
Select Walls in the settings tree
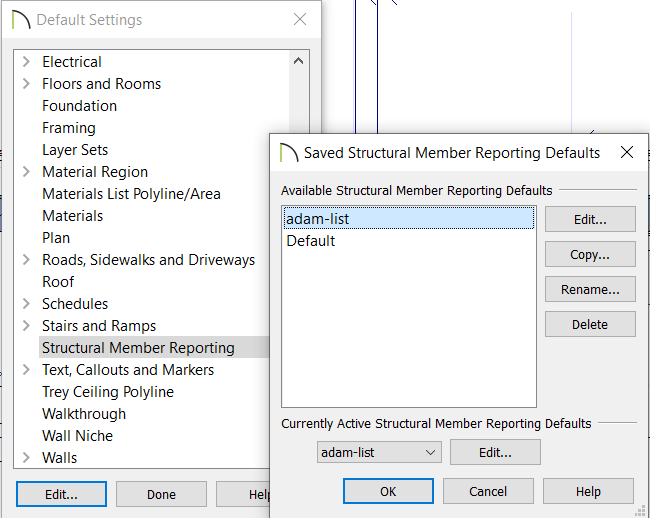tap(60, 457)
